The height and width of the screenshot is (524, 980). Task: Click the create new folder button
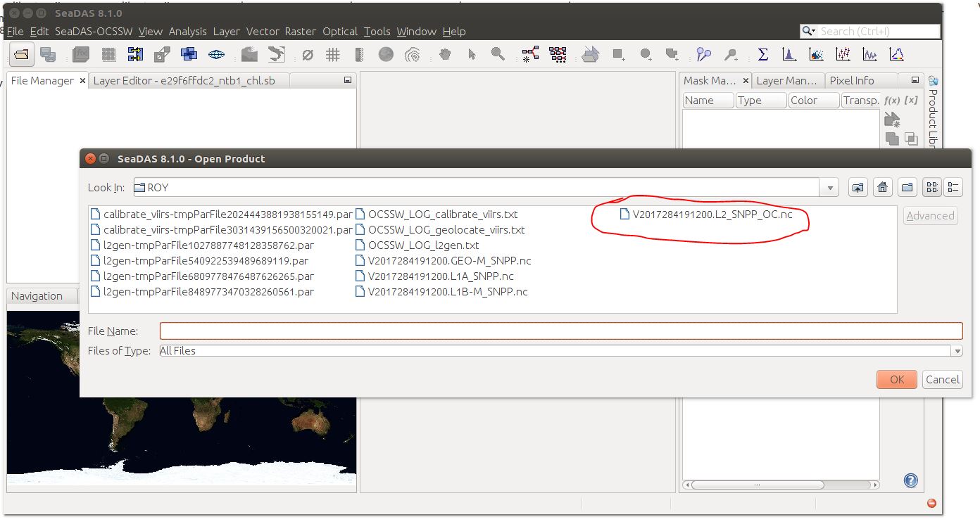click(x=907, y=188)
